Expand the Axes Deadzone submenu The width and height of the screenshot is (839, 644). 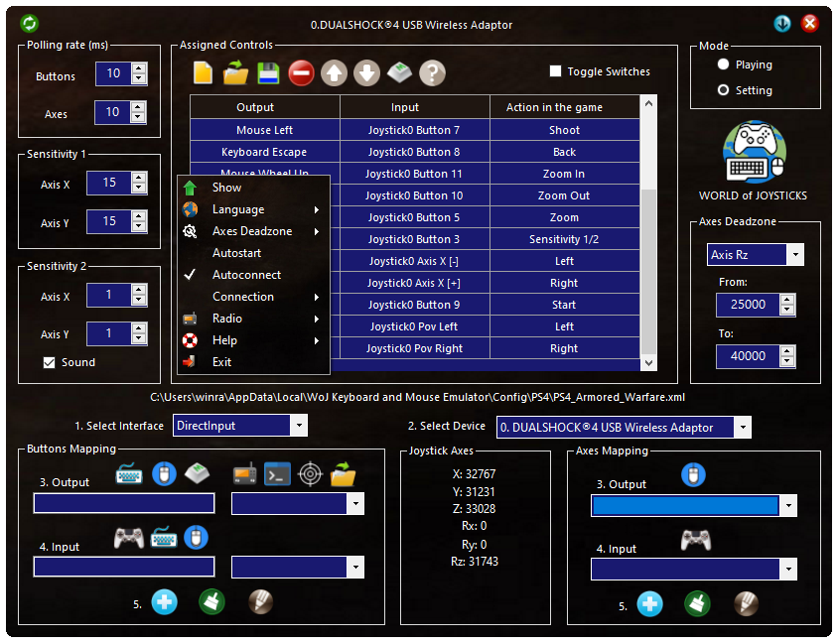(253, 231)
